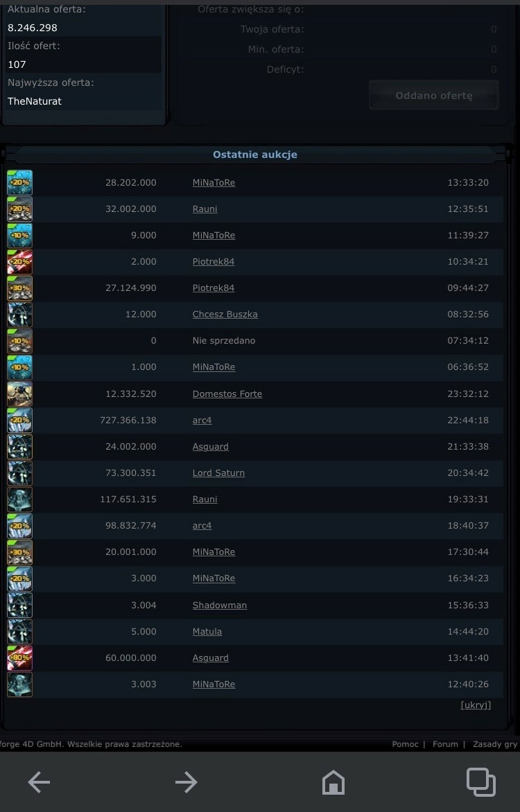This screenshot has width=520, height=812.
Task: Click the item icon in Lord Saturn row
Action: pos(19,473)
